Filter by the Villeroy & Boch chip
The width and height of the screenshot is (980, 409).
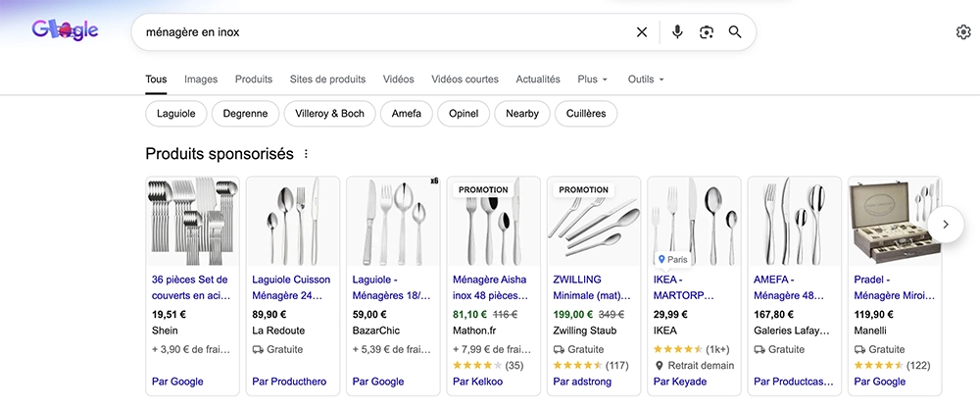coord(330,114)
